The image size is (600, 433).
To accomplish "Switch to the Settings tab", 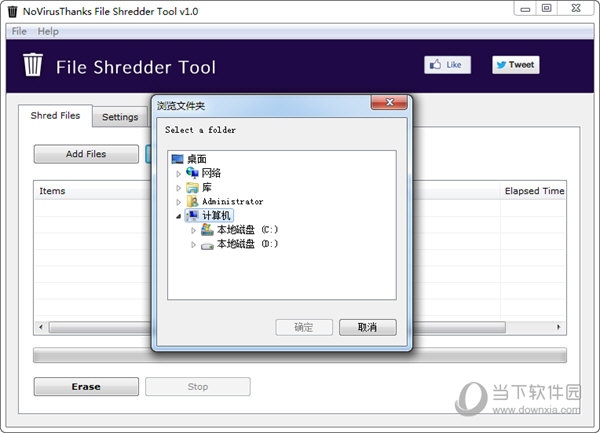I will (x=120, y=117).
